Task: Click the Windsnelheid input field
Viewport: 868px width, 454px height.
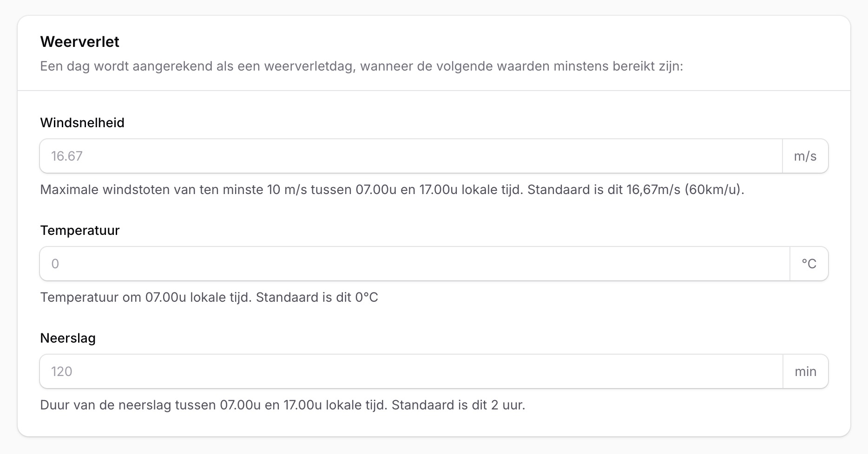Action: point(411,156)
